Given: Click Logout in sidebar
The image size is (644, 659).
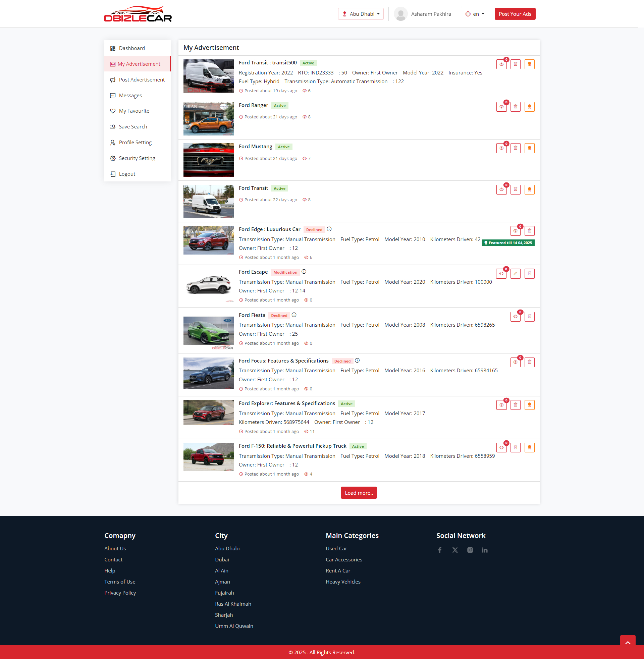Looking at the screenshot, I should coord(137,174).
